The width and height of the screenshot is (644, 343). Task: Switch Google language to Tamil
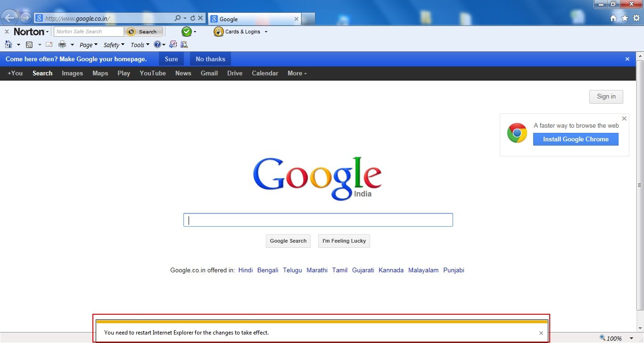click(339, 270)
